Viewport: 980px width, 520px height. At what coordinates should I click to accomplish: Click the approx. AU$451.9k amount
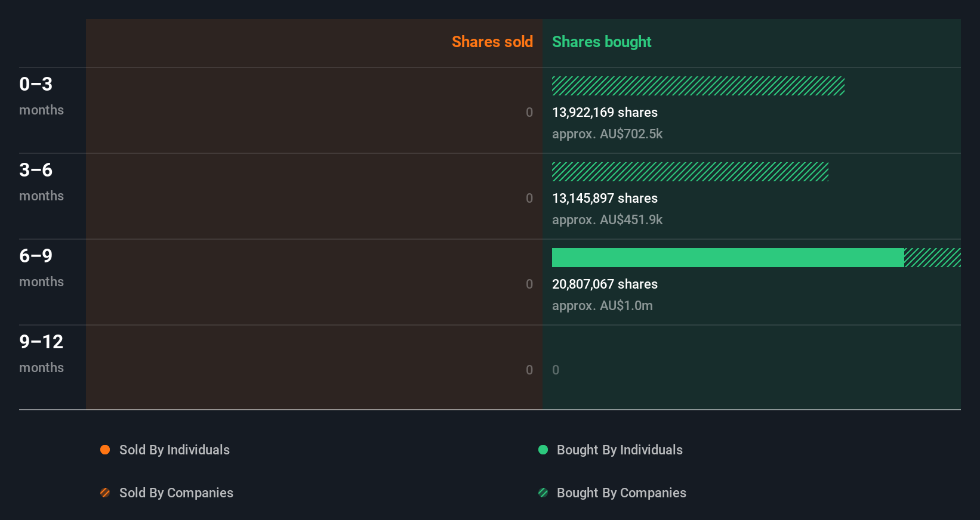pos(607,219)
